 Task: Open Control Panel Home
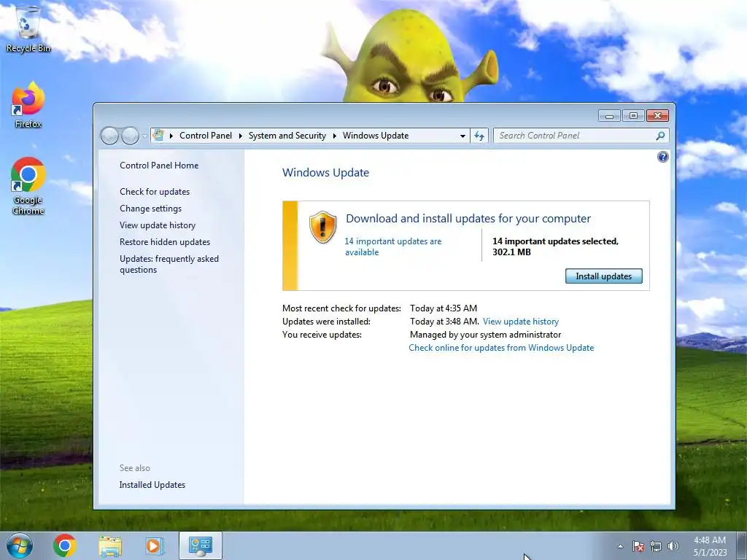(x=159, y=166)
